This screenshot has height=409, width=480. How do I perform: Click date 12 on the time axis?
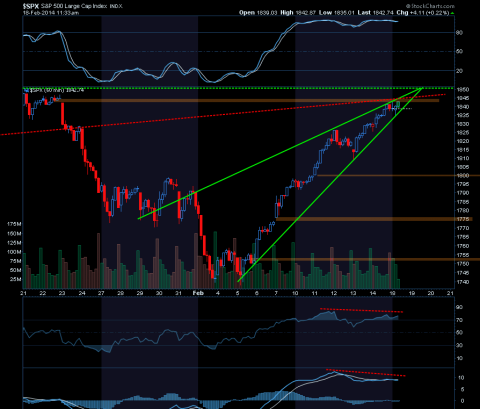tap(334, 293)
